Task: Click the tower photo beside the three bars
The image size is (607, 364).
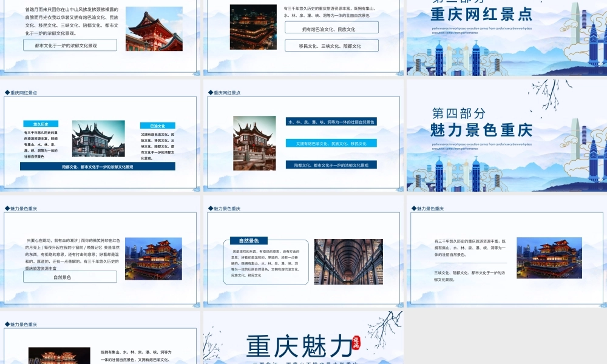Action: pos(254,143)
